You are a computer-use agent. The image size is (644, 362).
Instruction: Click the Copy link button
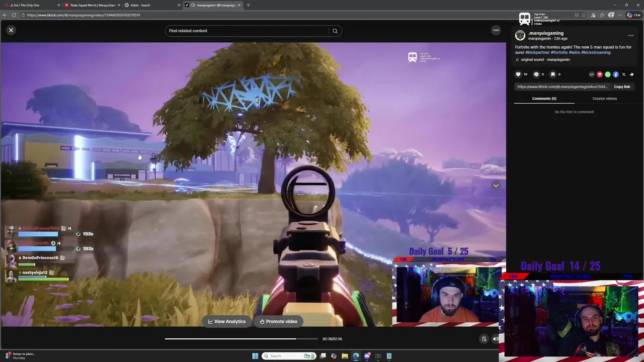(622, 86)
